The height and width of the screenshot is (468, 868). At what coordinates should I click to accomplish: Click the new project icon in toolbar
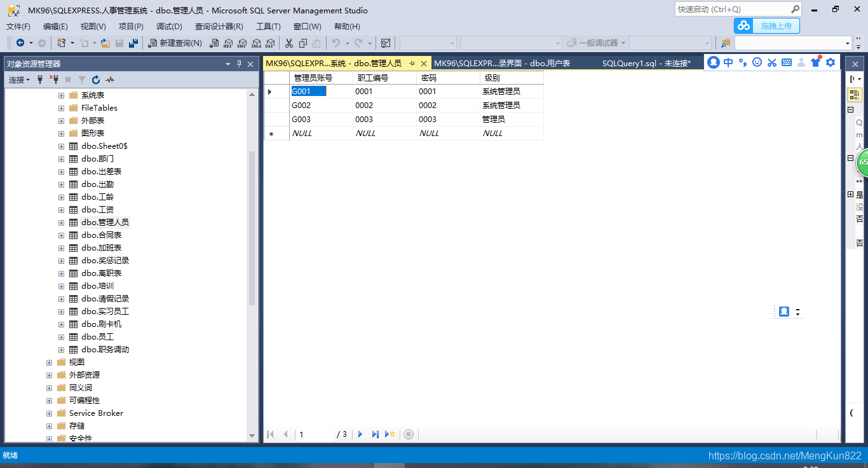tap(62, 43)
